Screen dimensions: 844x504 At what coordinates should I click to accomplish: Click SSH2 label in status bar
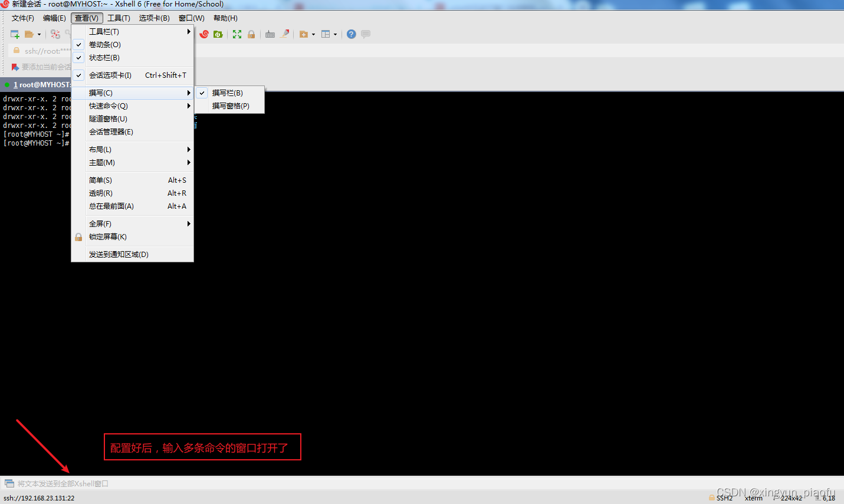[724, 498]
